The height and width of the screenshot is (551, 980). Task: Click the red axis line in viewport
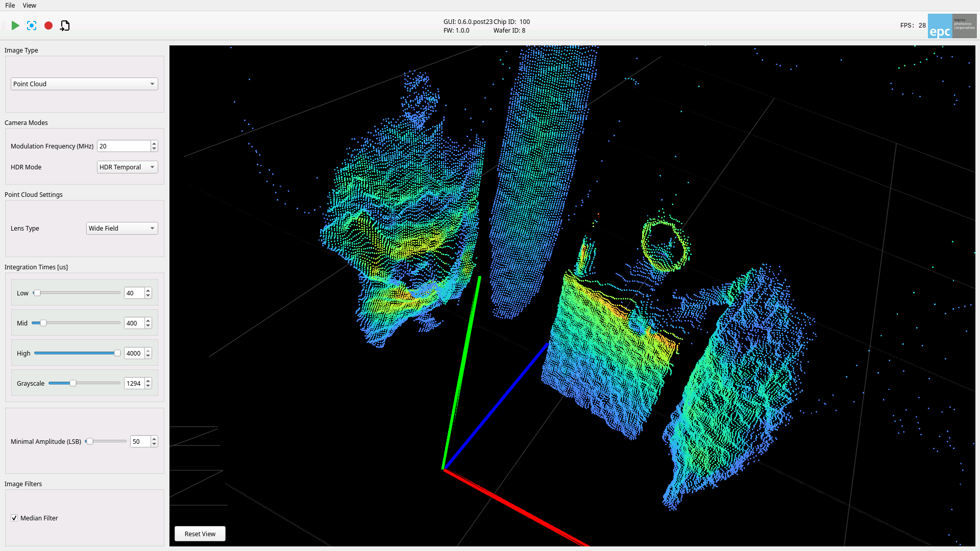point(516,508)
